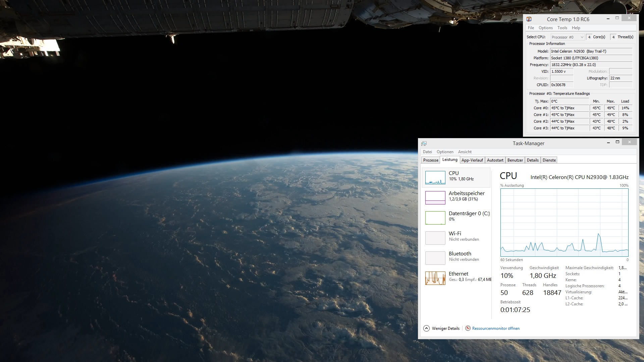Switch to the App-Verlauf tab

(x=472, y=160)
